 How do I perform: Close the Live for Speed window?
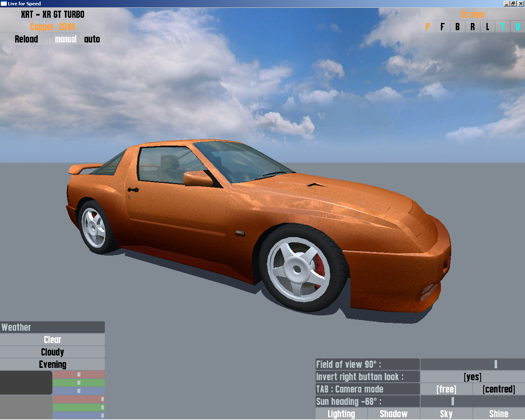tap(521, 4)
